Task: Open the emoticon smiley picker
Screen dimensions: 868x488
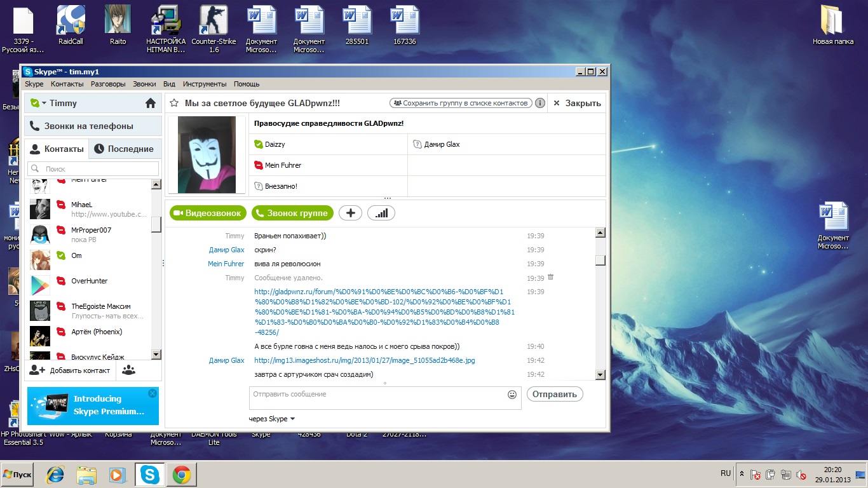Action: pyautogui.click(x=512, y=395)
